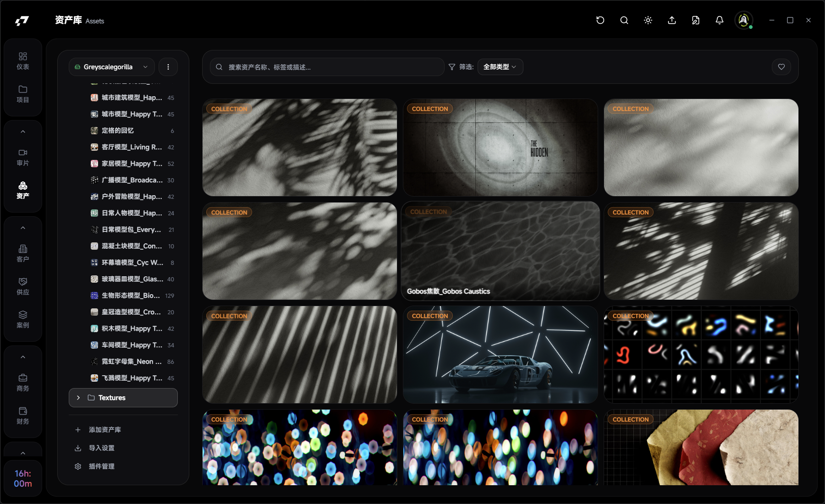825x504 pixels.
Task: Open the 仪表 dashboard sidebar icon
Action: tap(22, 61)
